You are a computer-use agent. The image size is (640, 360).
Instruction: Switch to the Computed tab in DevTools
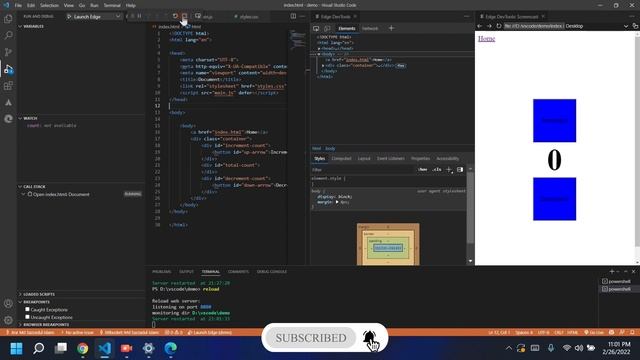pyautogui.click(x=341, y=159)
